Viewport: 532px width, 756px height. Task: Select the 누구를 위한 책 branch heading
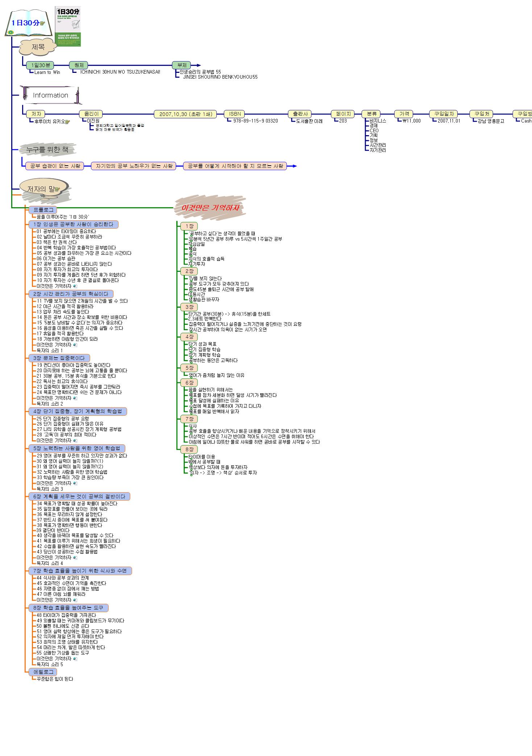[47, 149]
